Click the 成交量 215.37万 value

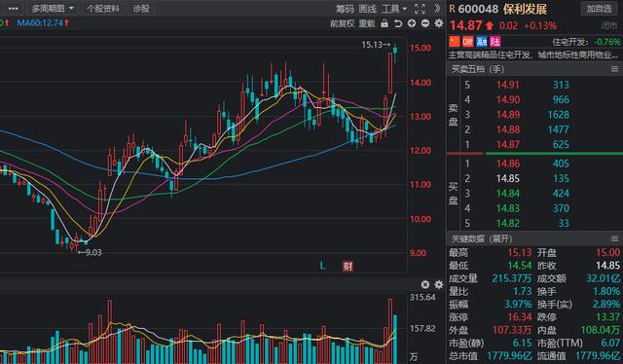(x=512, y=278)
